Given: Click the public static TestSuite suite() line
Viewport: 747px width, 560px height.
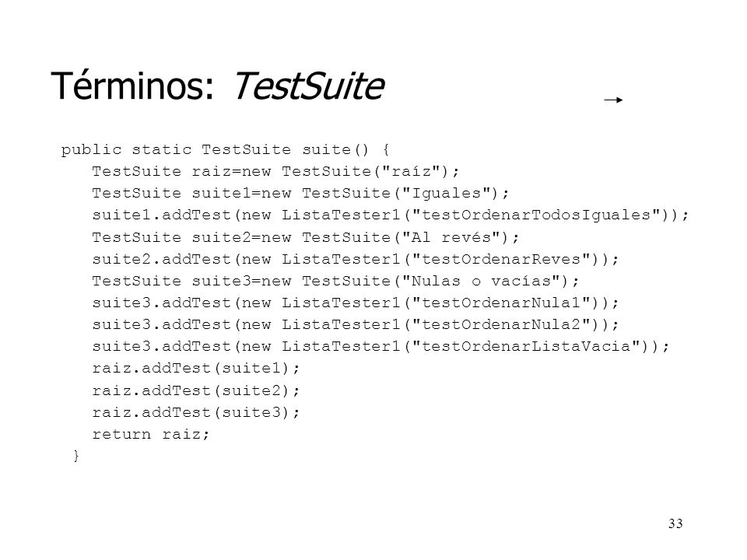Looking at the screenshot, I should pyautogui.click(x=226, y=149).
